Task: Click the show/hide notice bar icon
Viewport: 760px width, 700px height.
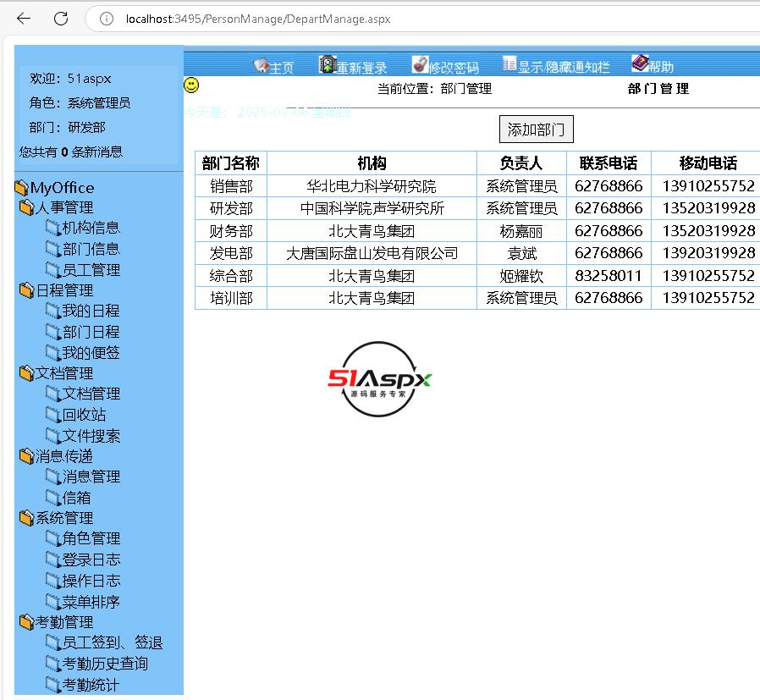Action: [509, 63]
